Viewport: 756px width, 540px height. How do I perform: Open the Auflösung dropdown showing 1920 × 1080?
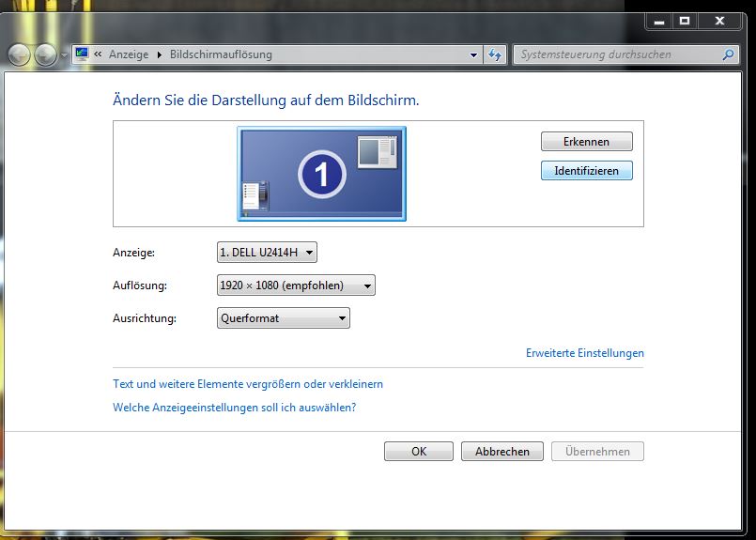pos(296,285)
